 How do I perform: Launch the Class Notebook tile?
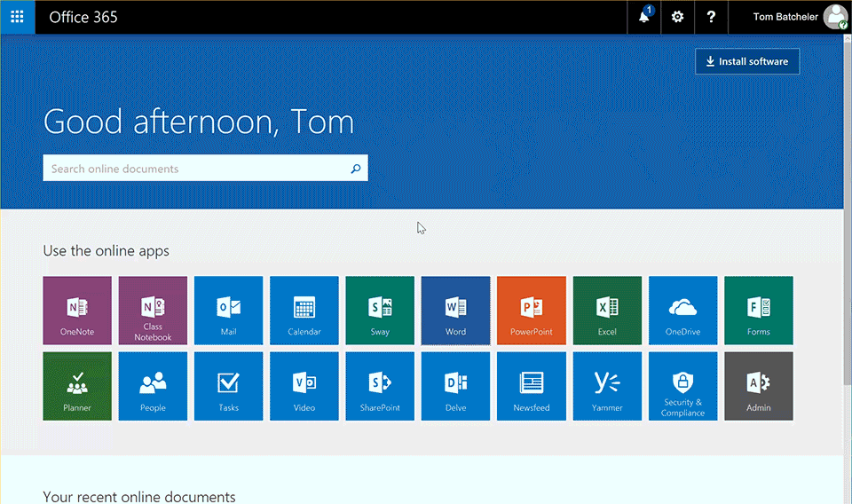(x=153, y=310)
